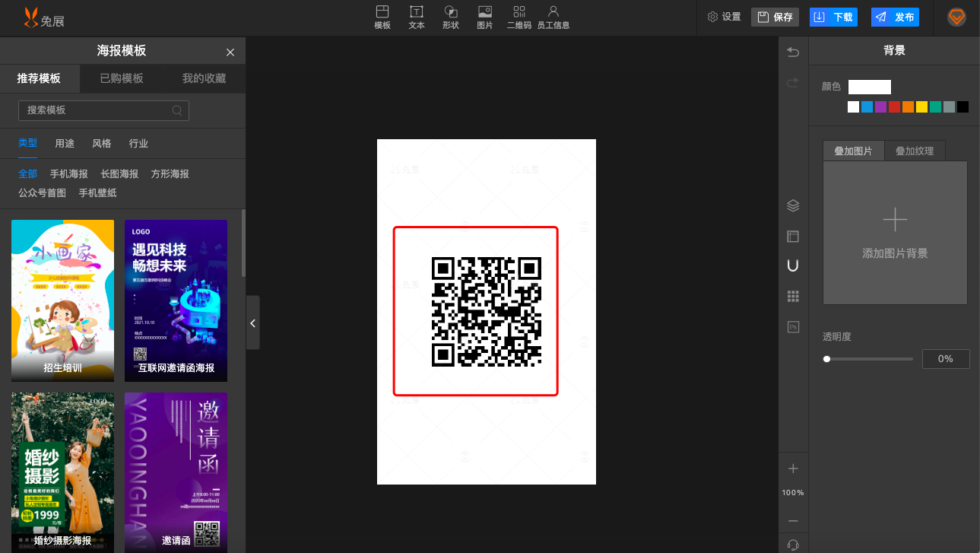
Task: Insert a 二维码 QR code
Action: pyautogui.click(x=519, y=17)
